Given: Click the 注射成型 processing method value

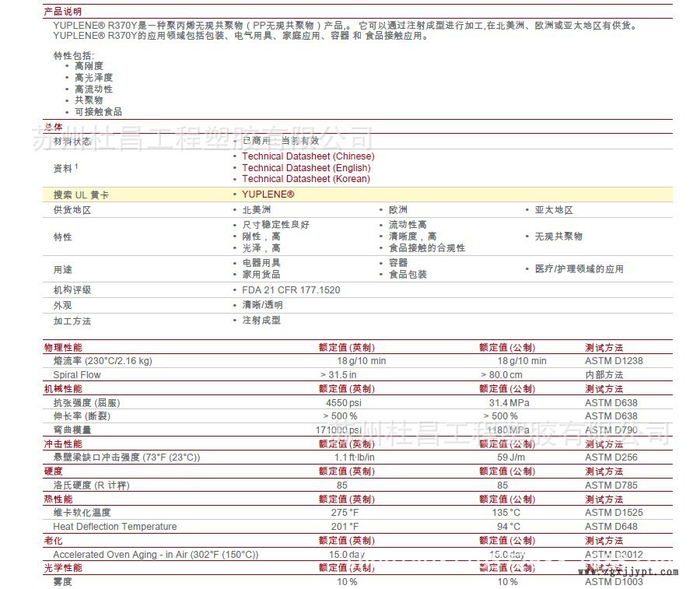Looking at the screenshot, I should coord(261,321).
